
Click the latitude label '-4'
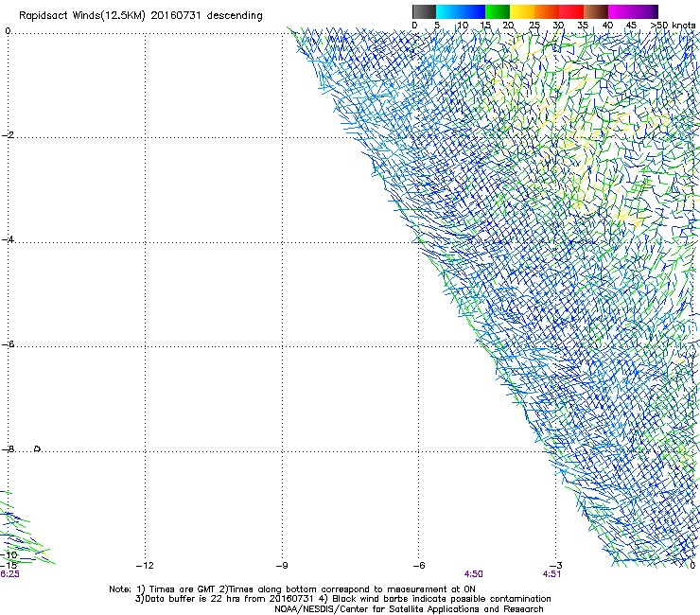(x=9, y=239)
